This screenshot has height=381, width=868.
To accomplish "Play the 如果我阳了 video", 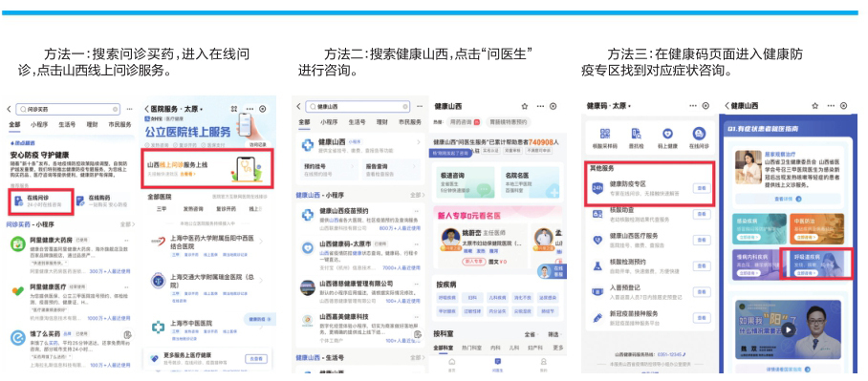I will [789, 329].
